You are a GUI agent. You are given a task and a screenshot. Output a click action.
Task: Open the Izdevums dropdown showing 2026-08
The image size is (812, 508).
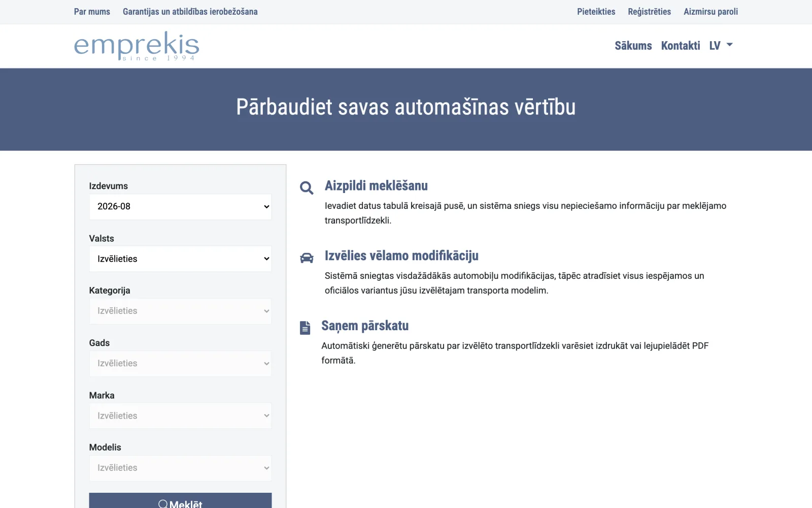[x=180, y=207]
